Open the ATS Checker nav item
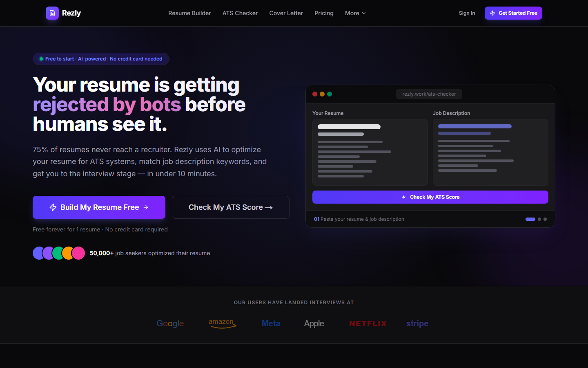 (240, 13)
